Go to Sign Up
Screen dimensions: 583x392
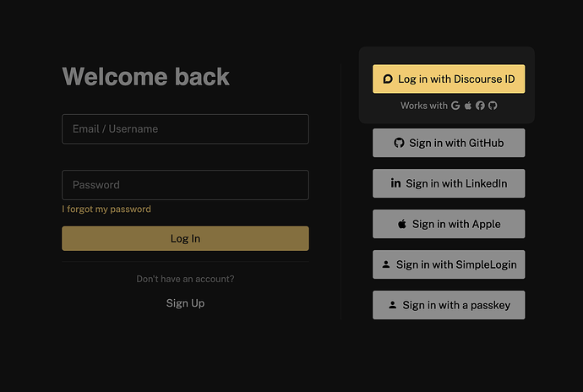pyautogui.click(x=185, y=303)
